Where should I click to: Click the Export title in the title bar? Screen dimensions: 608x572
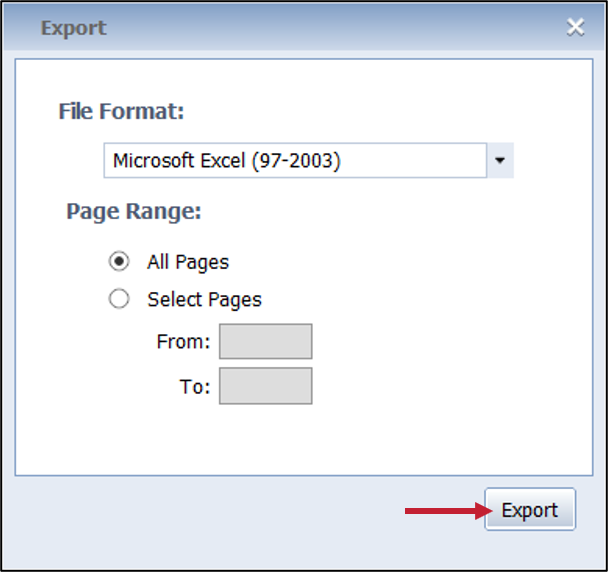pyautogui.click(x=73, y=28)
